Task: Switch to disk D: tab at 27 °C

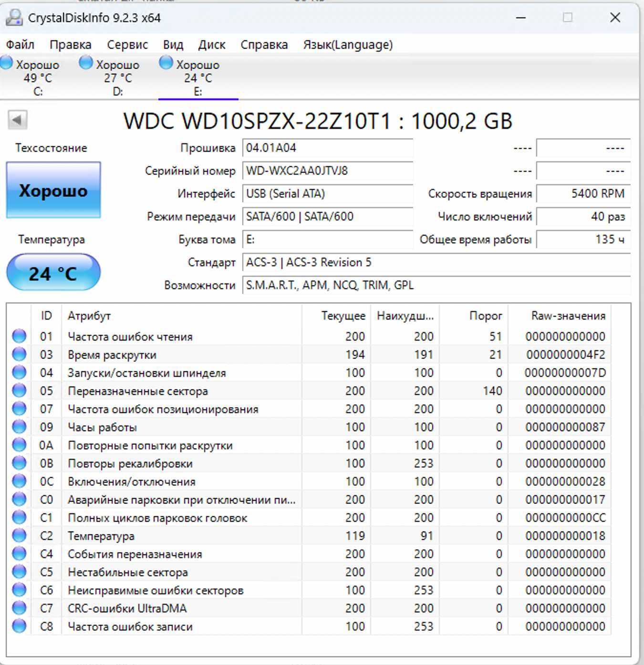Action: (117, 77)
